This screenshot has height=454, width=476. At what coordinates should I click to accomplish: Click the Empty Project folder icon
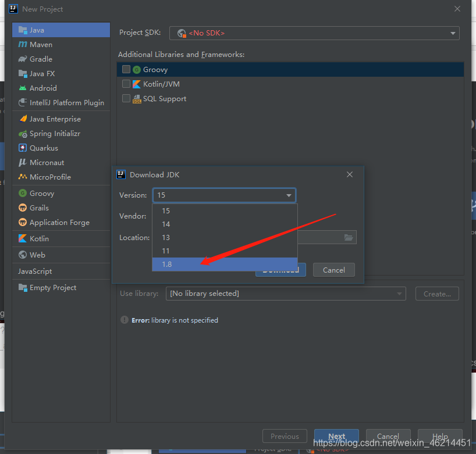point(23,287)
